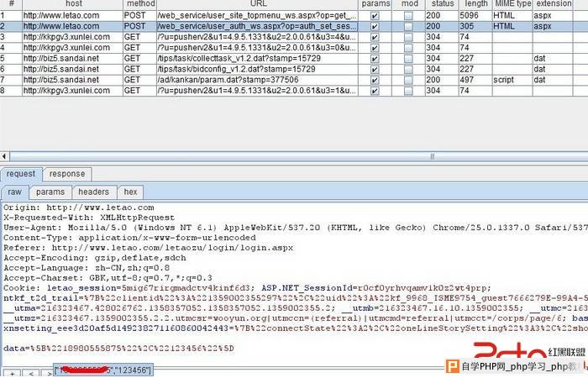The height and width of the screenshot is (378, 588).
Task: Check the mod box for row 8
Action: point(408,91)
